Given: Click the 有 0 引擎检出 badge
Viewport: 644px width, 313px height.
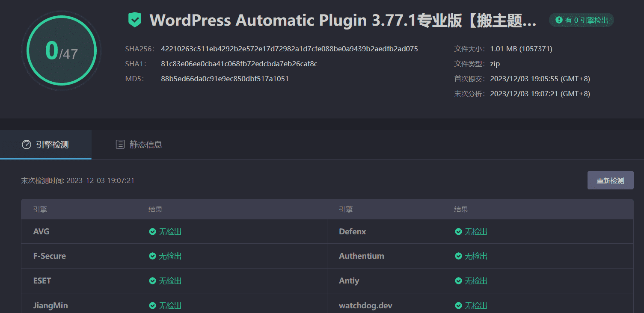Looking at the screenshot, I should pos(582,20).
